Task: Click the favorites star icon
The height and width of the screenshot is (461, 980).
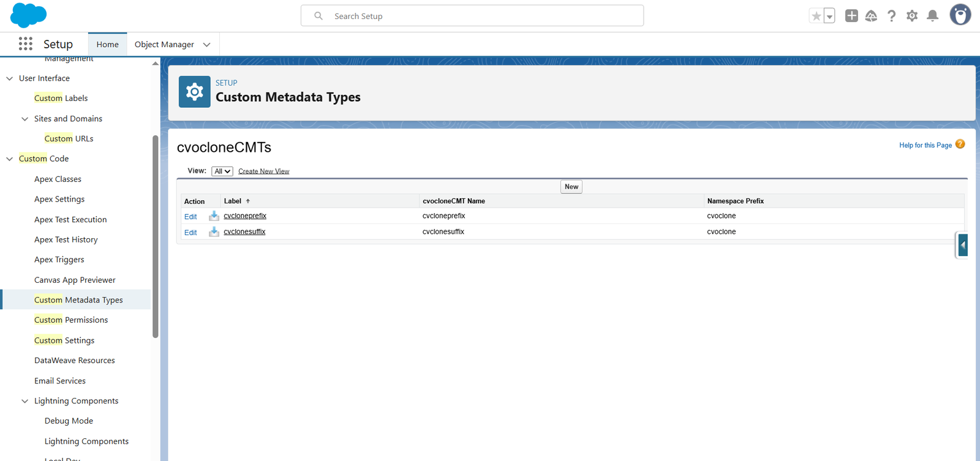Action: [x=816, y=16]
